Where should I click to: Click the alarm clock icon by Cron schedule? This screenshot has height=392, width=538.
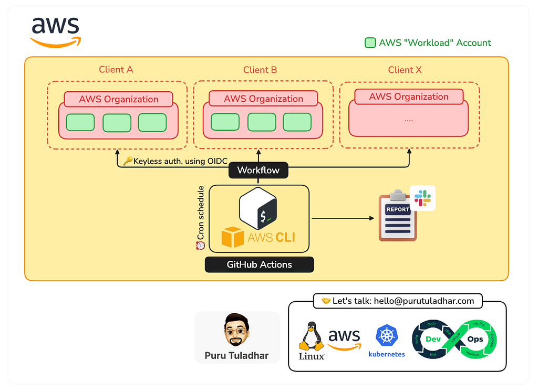coord(200,246)
